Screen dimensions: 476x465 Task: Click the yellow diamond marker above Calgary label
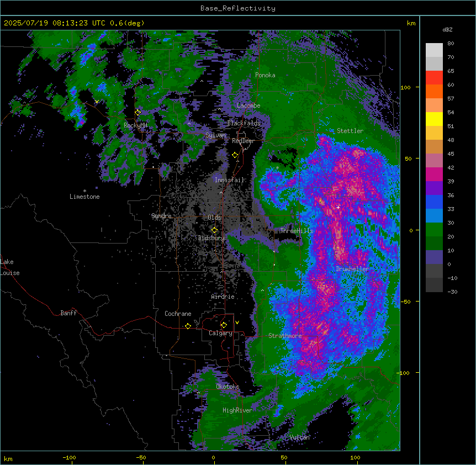pos(224,325)
